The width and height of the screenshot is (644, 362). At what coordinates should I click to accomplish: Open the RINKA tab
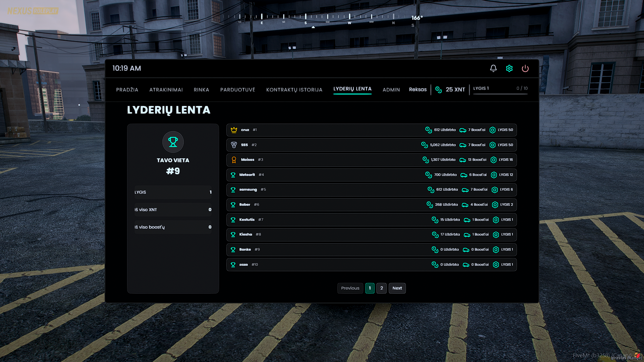click(201, 89)
